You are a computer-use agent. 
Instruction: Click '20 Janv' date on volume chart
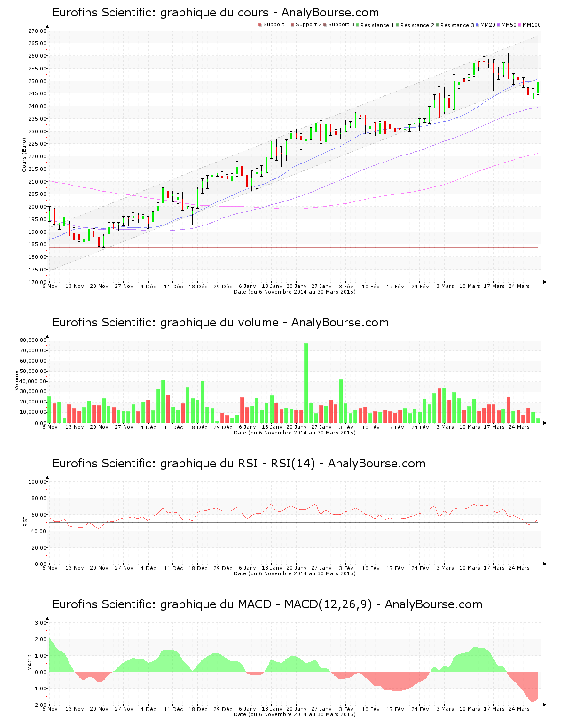[297, 427]
